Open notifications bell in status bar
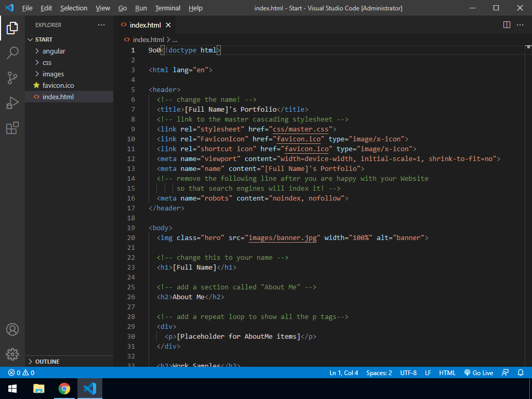Image resolution: width=532 pixels, height=399 pixels. coord(521,373)
